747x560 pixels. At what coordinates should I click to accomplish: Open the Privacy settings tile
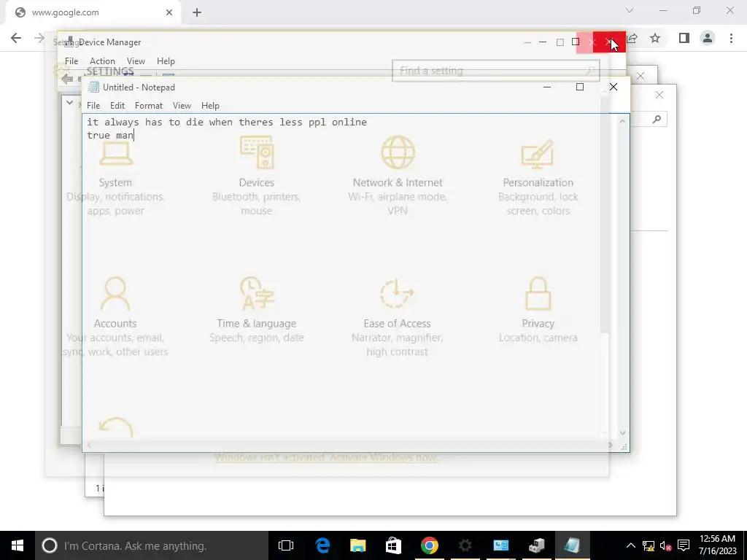[538, 309]
